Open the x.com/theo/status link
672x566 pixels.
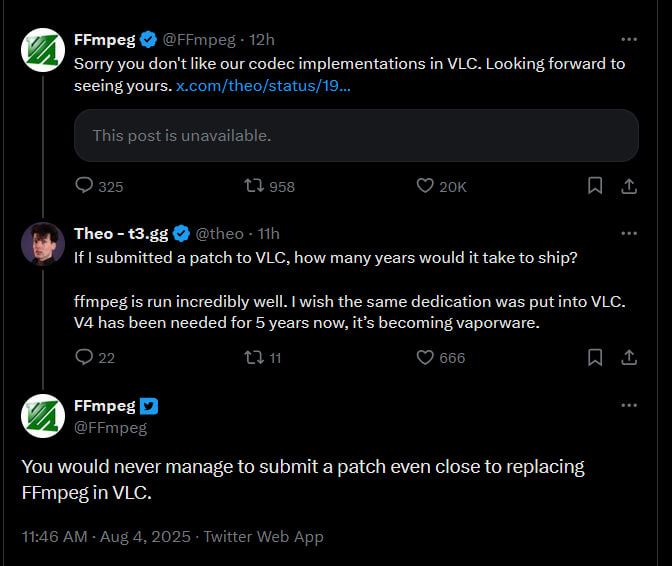click(263, 86)
